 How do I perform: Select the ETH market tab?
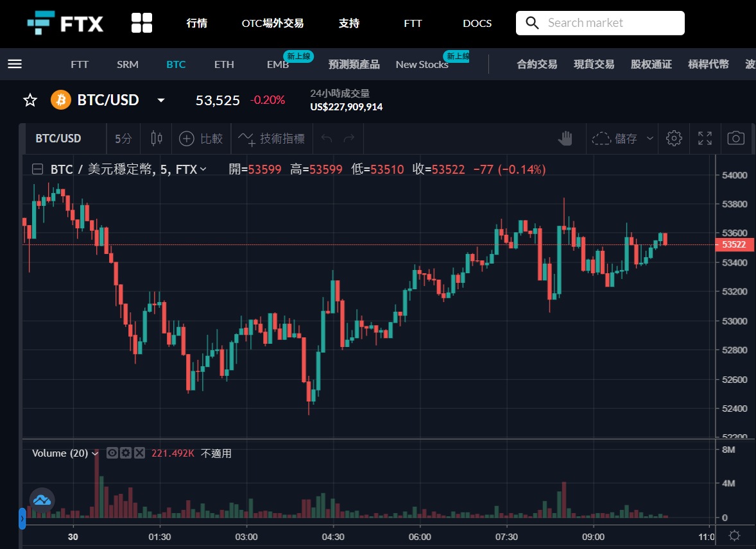224,64
